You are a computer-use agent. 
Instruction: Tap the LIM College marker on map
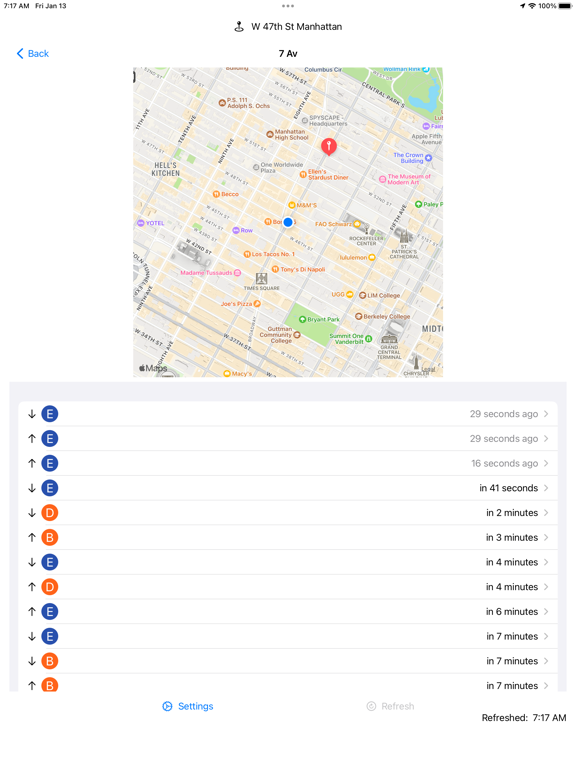coord(362,295)
